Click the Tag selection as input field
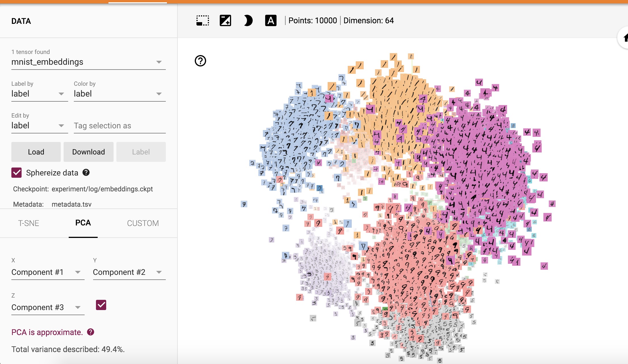This screenshot has width=628, height=364. [x=120, y=125]
